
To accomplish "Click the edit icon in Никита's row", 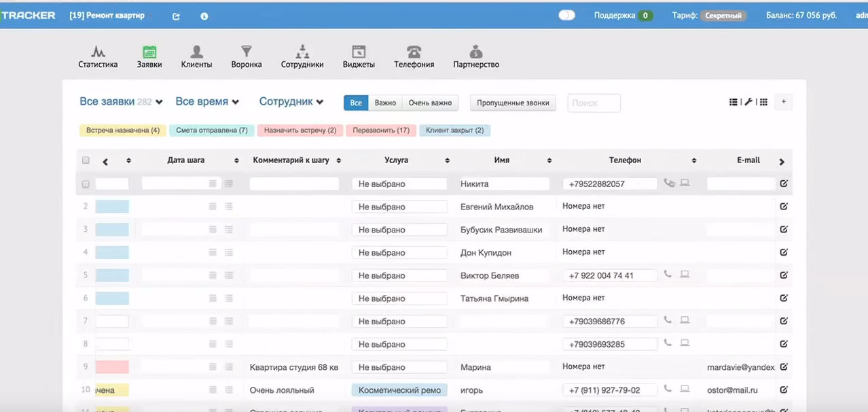I will pyautogui.click(x=784, y=184).
